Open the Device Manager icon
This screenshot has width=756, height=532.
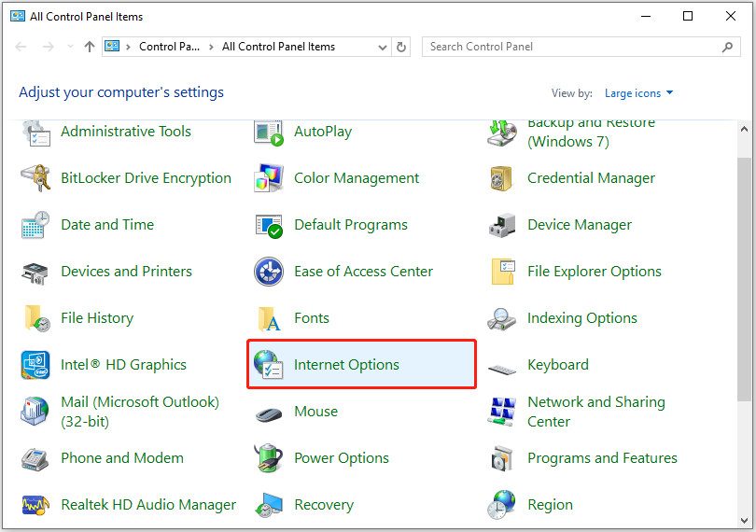502,225
